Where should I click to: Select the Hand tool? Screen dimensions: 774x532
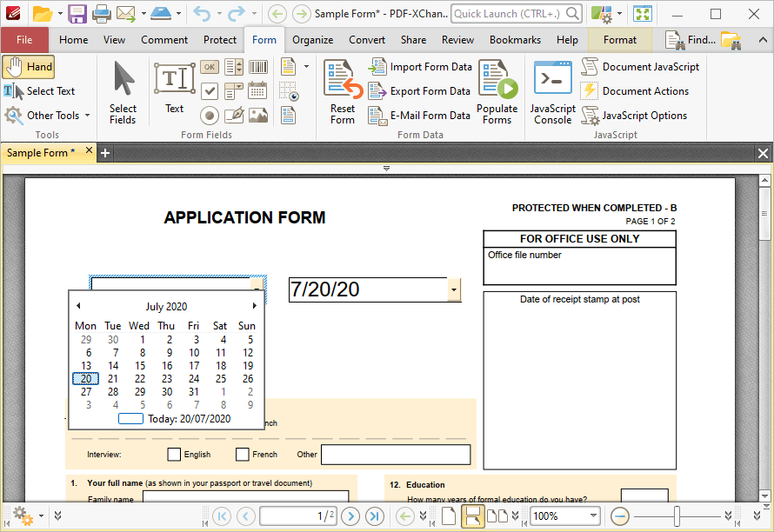[x=28, y=67]
